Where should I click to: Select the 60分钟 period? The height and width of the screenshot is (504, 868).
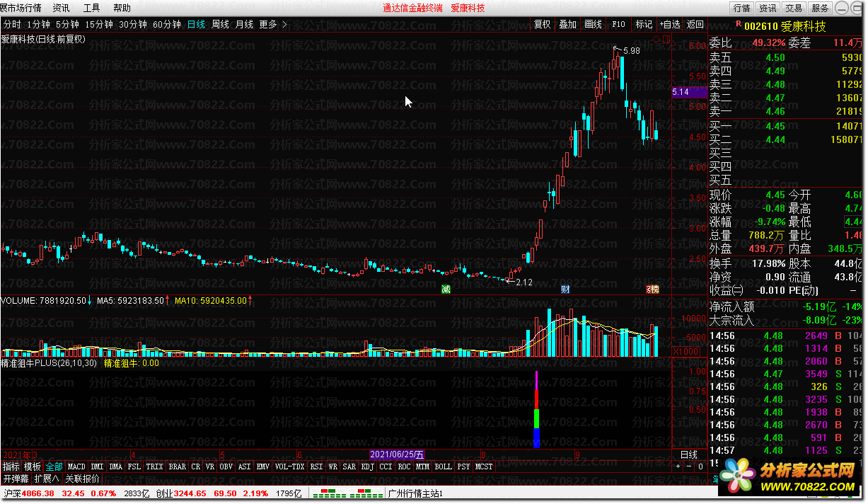pyautogui.click(x=167, y=24)
